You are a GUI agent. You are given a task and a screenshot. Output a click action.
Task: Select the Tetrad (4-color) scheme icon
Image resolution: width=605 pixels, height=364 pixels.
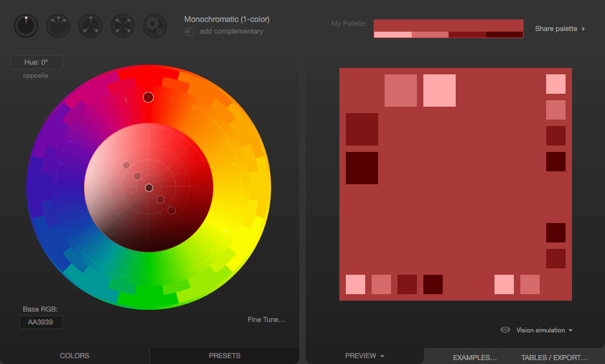(x=123, y=26)
